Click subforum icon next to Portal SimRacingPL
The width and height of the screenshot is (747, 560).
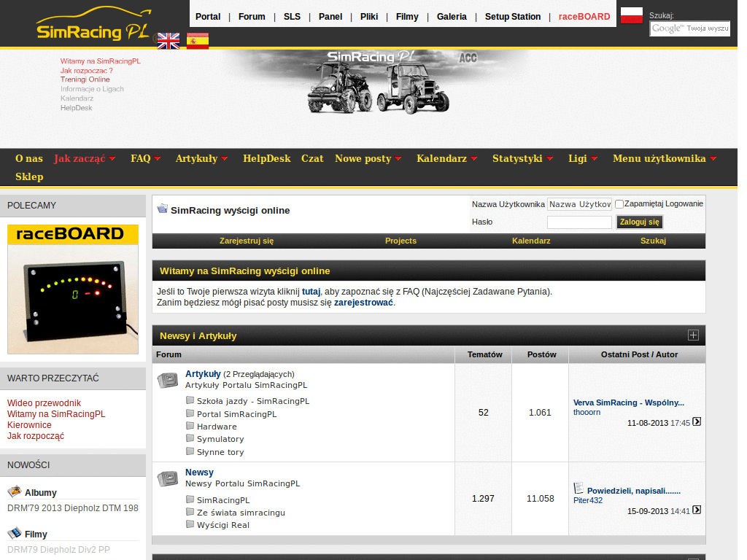click(x=190, y=413)
